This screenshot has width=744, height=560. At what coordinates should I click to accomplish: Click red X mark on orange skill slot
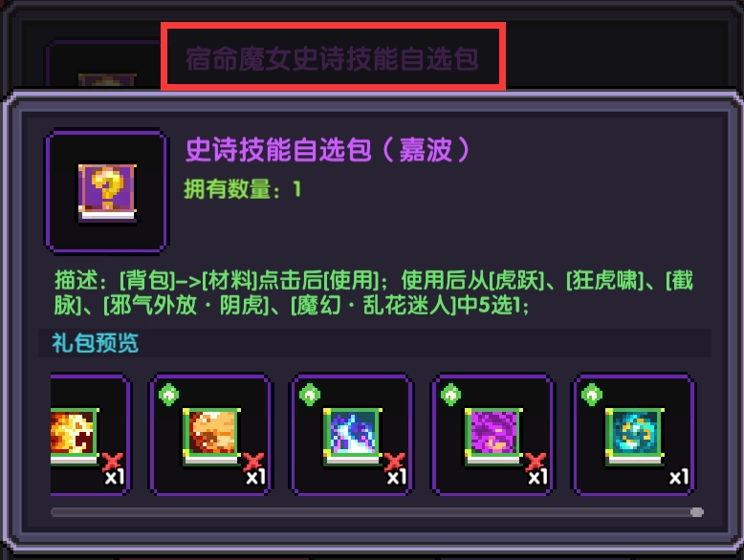[x=252, y=462]
